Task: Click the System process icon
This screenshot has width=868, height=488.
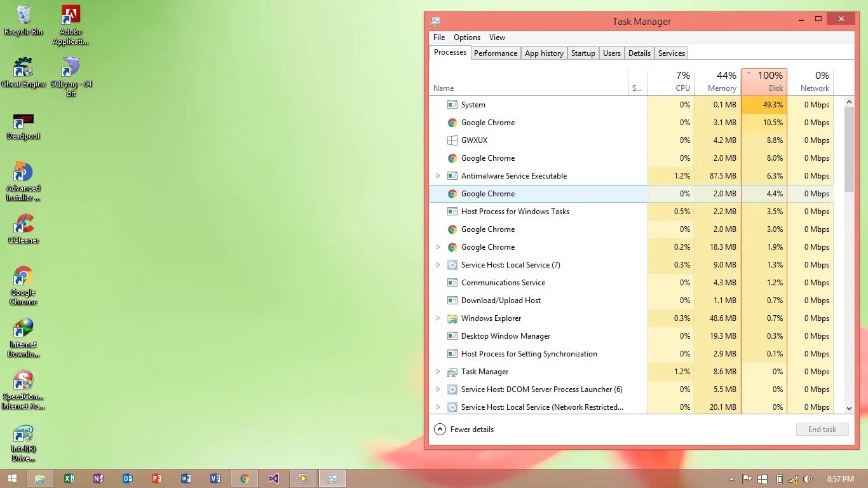Action: 452,105
